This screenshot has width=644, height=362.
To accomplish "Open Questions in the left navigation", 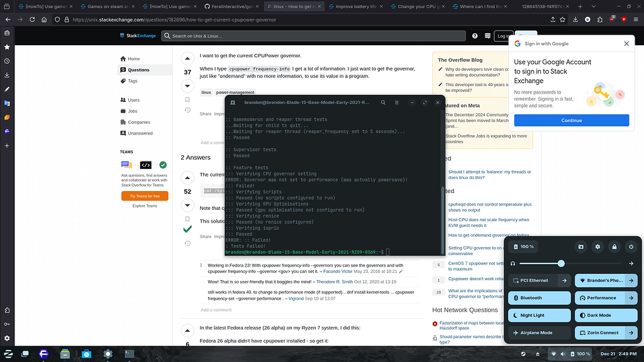I will (x=139, y=70).
